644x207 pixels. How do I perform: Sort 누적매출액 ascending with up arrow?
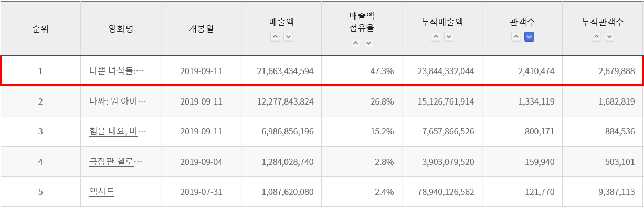[436, 36]
